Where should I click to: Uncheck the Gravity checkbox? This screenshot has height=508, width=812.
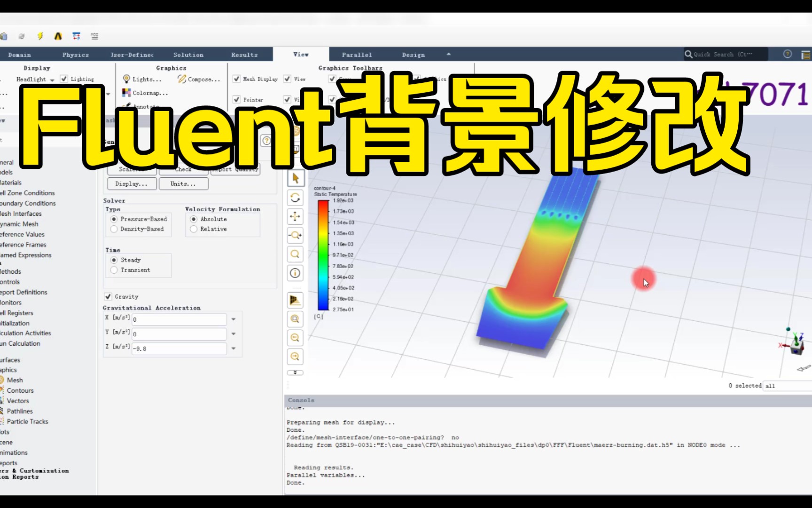click(108, 296)
